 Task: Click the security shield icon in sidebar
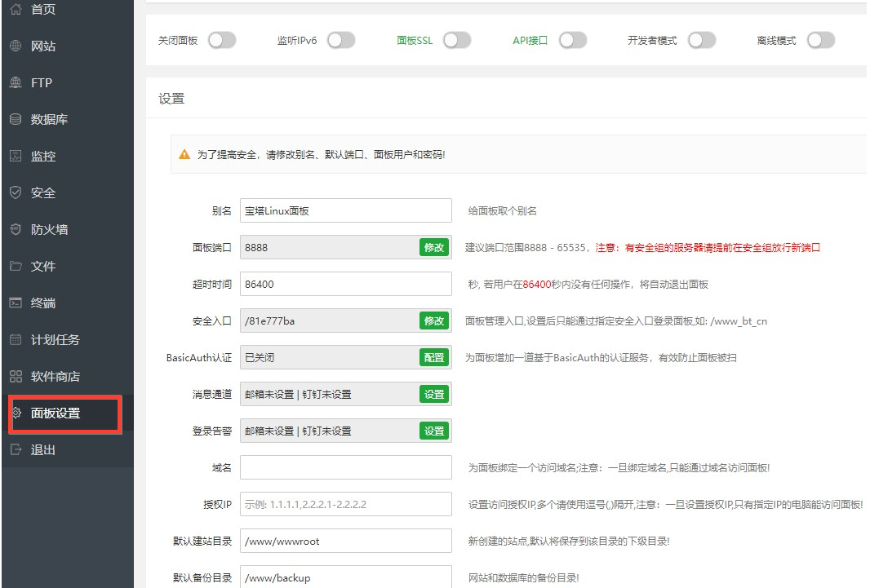click(x=16, y=193)
